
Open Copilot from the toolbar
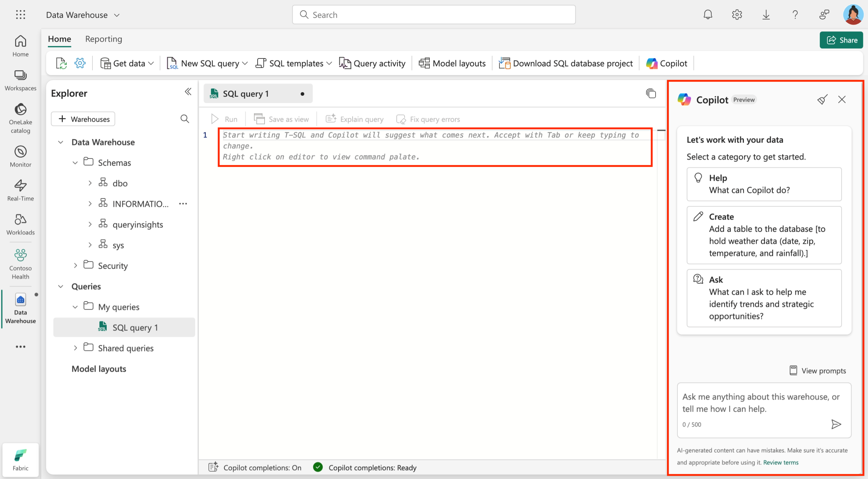click(x=667, y=63)
